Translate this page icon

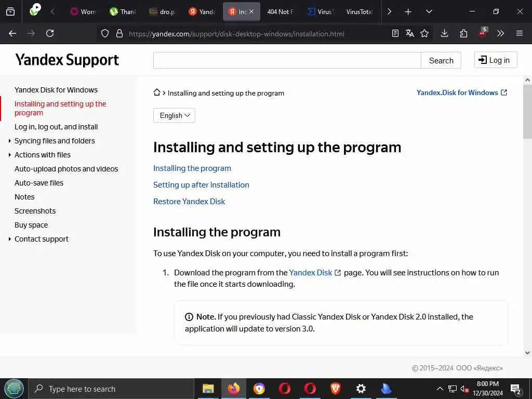point(409,33)
